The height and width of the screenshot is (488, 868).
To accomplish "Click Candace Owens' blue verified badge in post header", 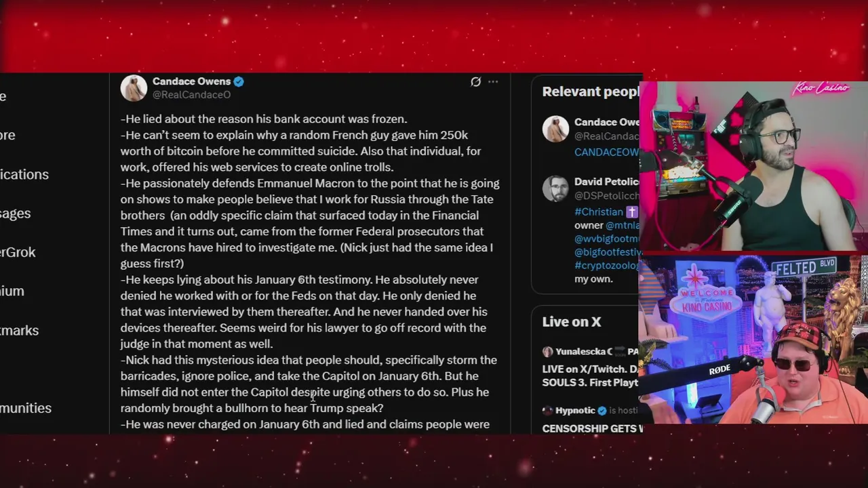I will [239, 81].
